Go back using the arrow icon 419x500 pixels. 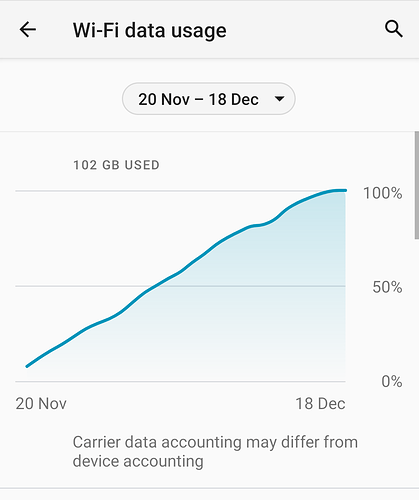tap(28, 30)
